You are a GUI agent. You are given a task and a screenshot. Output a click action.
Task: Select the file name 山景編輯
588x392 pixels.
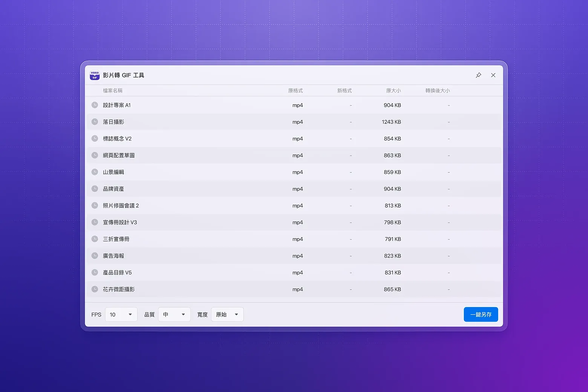pos(113,172)
